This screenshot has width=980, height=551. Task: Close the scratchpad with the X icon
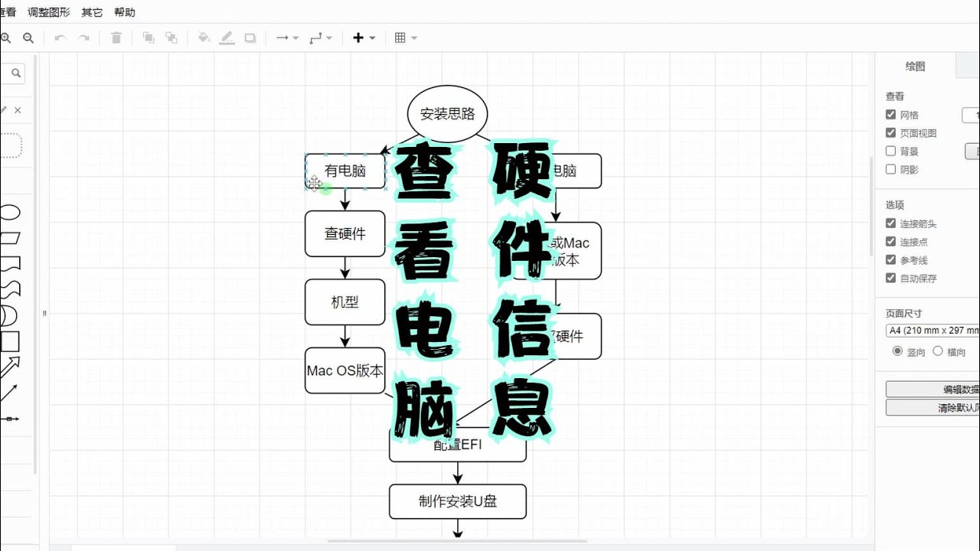pyautogui.click(x=18, y=110)
